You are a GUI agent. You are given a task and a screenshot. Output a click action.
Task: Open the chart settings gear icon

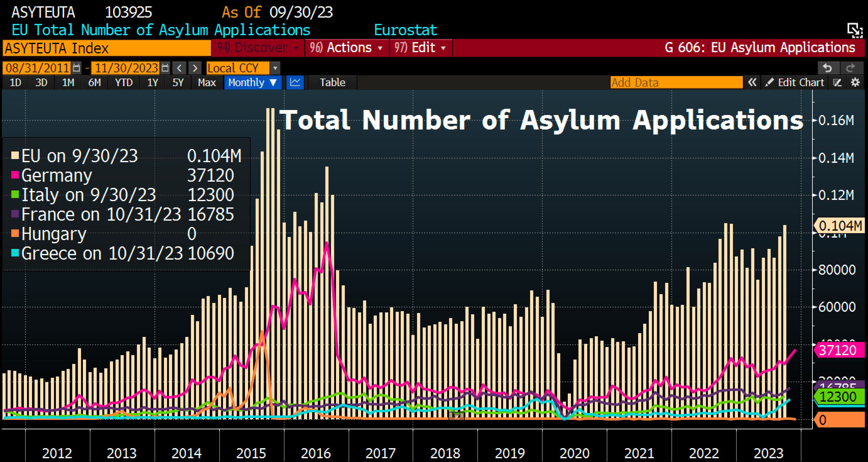[855, 82]
